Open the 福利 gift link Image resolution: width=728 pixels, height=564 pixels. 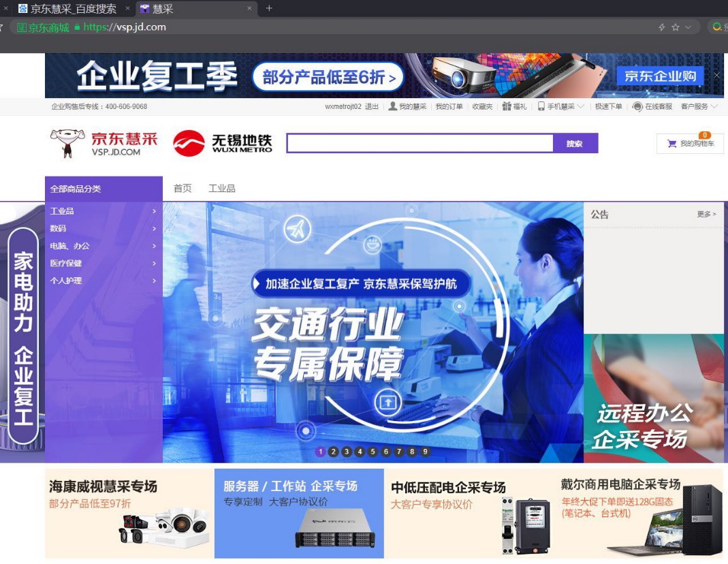pyautogui.click(x=514, y=106)
